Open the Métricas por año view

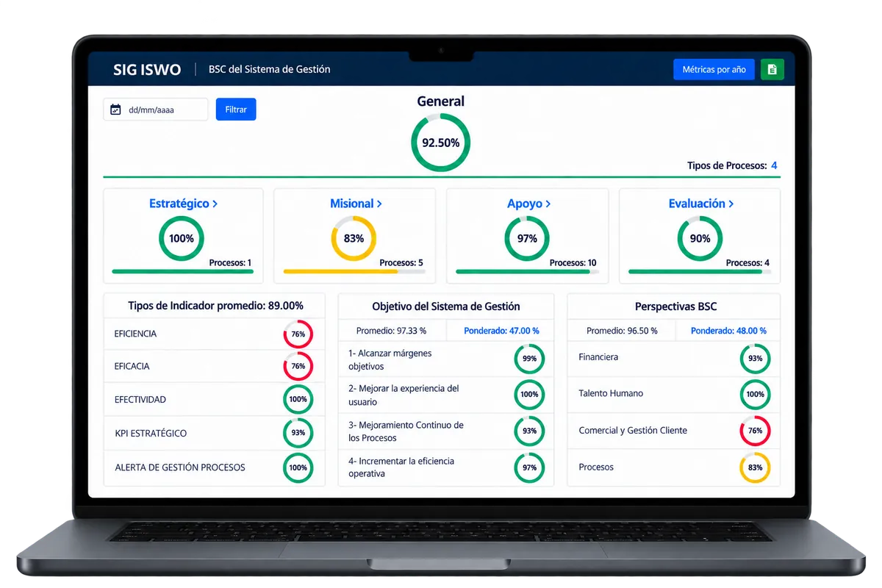(x=714, y=69)
